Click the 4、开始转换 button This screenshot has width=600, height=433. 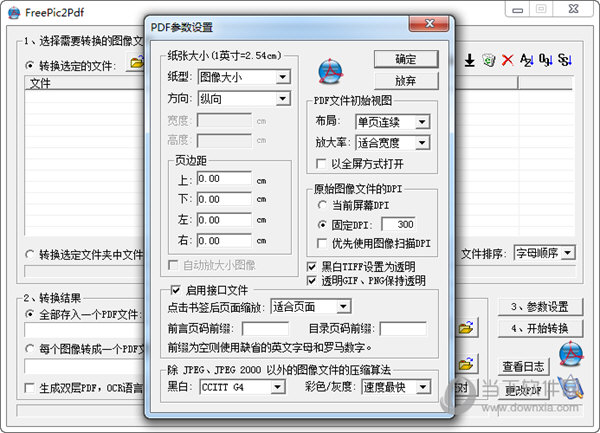pos(540,328)
